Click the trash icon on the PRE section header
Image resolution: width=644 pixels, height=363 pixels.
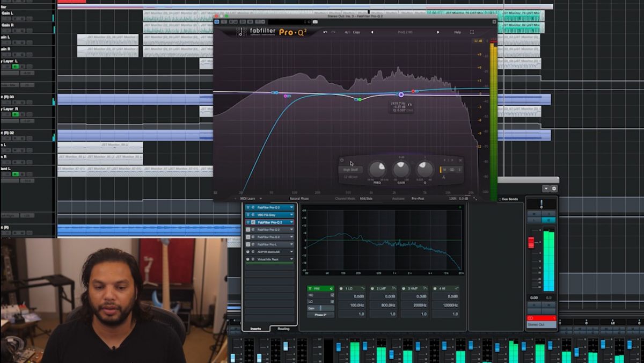click(310, 288)
